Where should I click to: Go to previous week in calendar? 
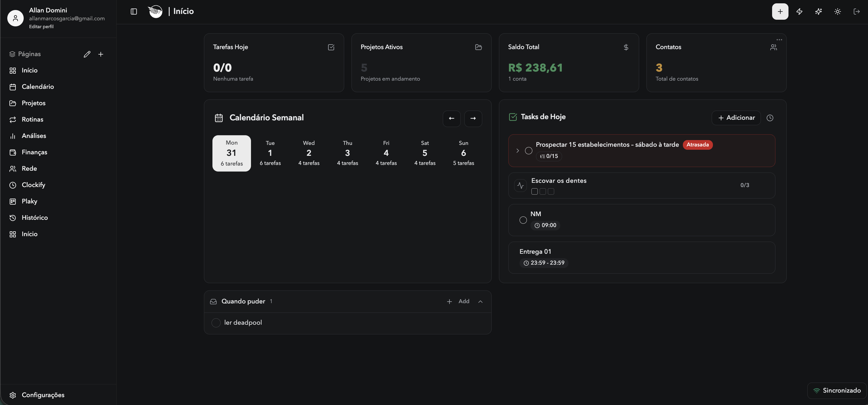tap(452, 119)
